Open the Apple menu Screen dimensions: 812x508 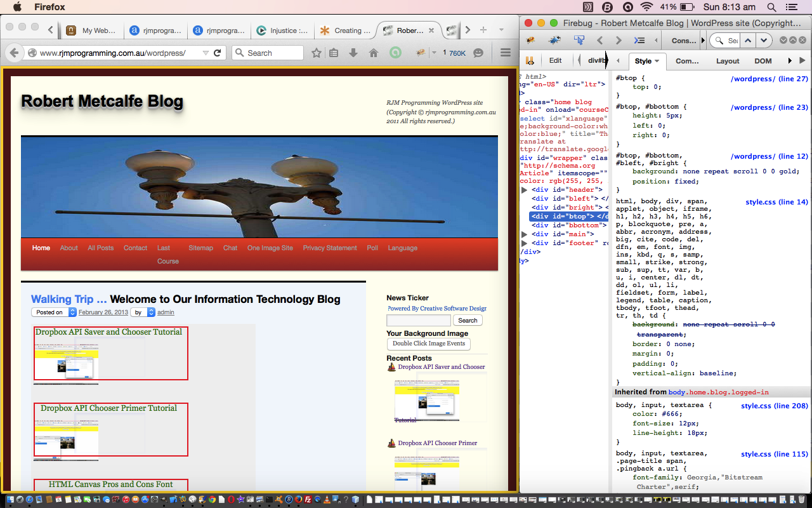[x=16, y=7]
